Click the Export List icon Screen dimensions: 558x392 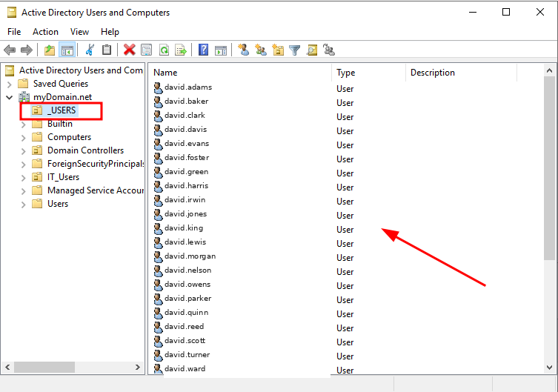pyautogui.click(x=181, y=50)
